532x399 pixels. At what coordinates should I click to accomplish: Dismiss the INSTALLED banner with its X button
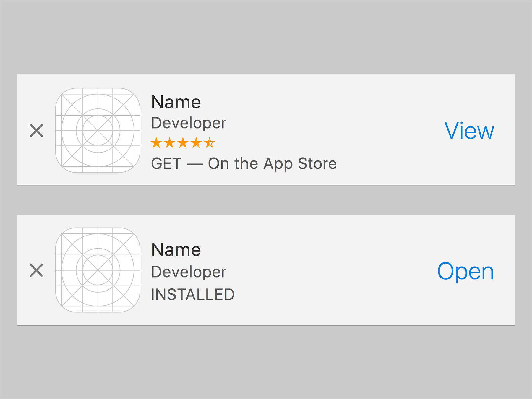pos(37,270)
